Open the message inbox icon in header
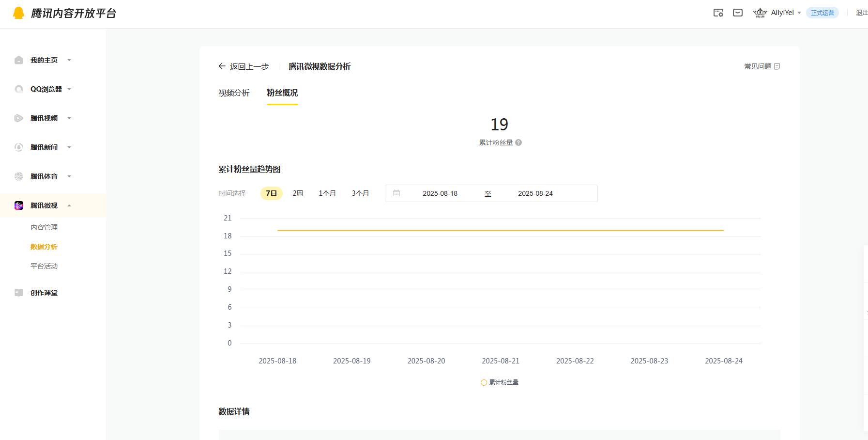 coord(738,13)
